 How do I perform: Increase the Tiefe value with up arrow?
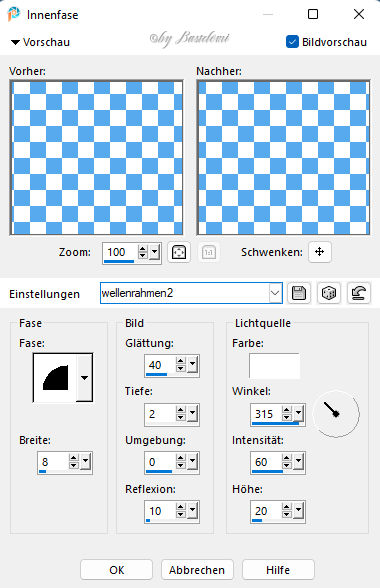pyautogui.click(x=181, y=410)
